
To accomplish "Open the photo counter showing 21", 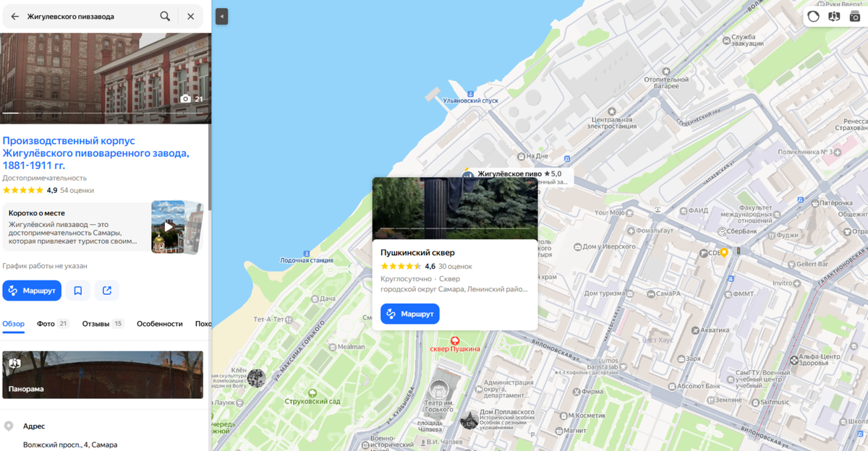I will [192, 99].
